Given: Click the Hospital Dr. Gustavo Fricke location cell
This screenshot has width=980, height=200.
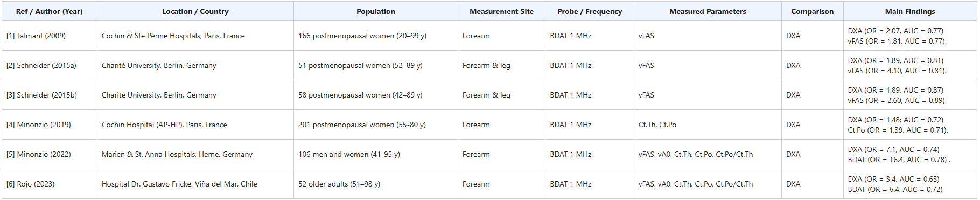Looking at the screenshot, I should [x=195, y=184].
